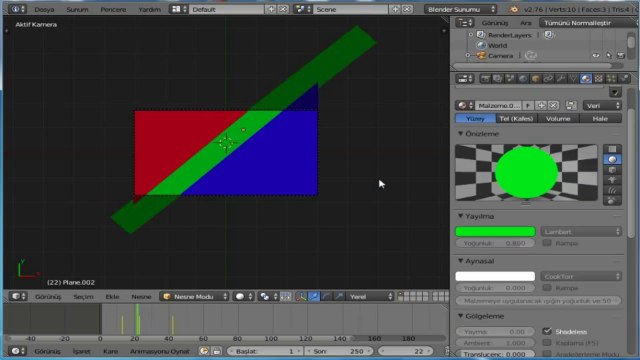Click the Başlat start frame field
Image resolution: width=640 pixels, height=360 pixels.
[x=264, y=351]
